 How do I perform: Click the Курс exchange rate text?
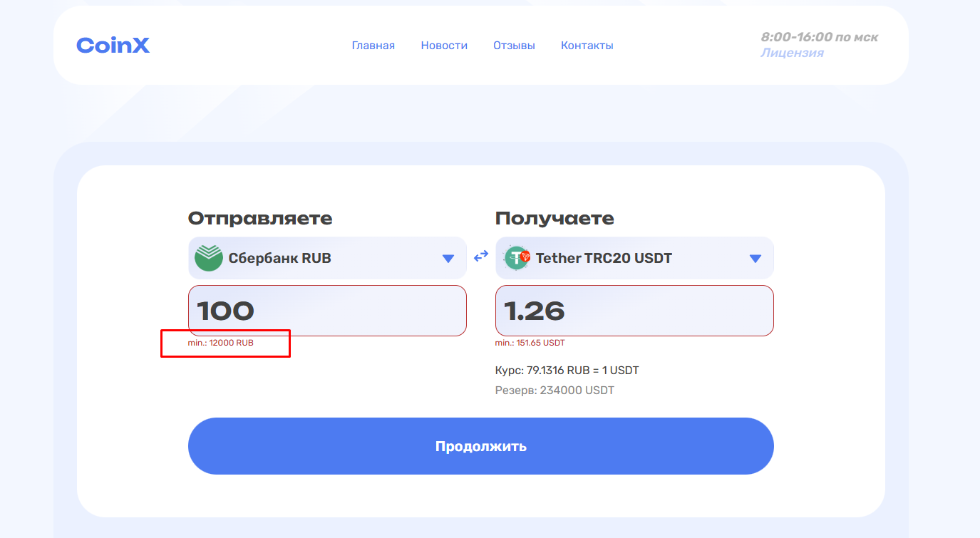(x=567, y=371)
